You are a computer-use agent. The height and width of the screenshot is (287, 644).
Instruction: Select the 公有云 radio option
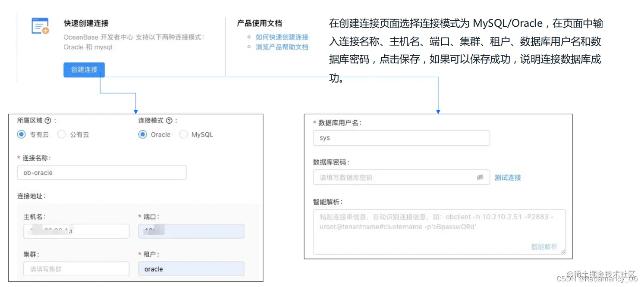point(61,134)
